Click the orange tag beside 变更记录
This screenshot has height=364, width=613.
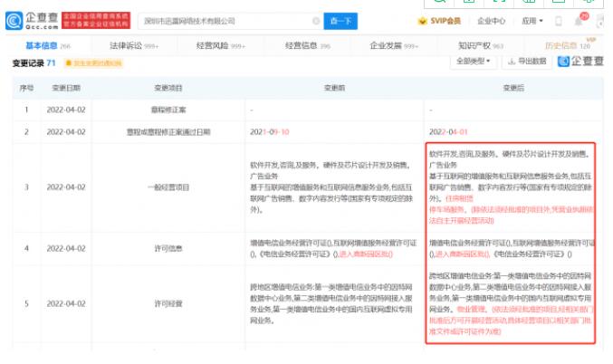[94, 63]
